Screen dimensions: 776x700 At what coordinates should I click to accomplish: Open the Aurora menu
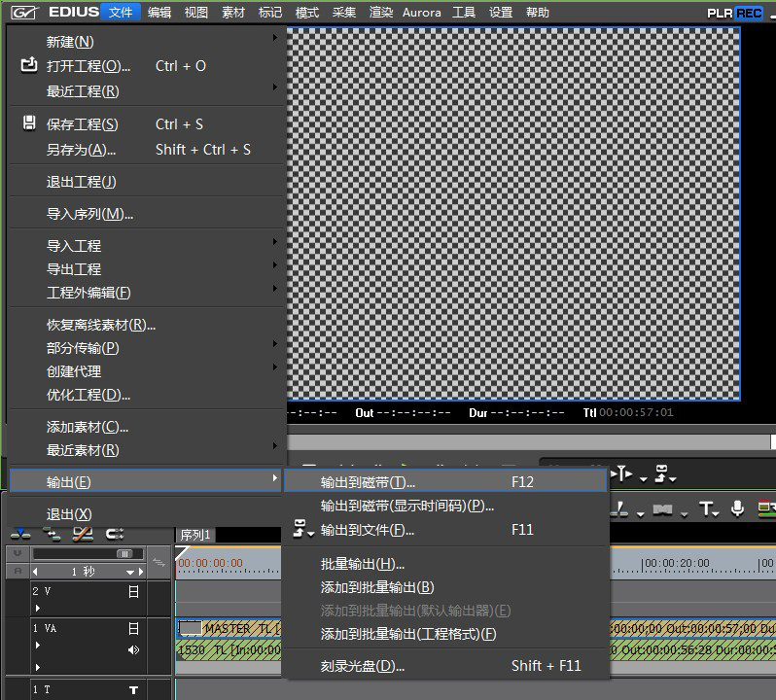422,12
